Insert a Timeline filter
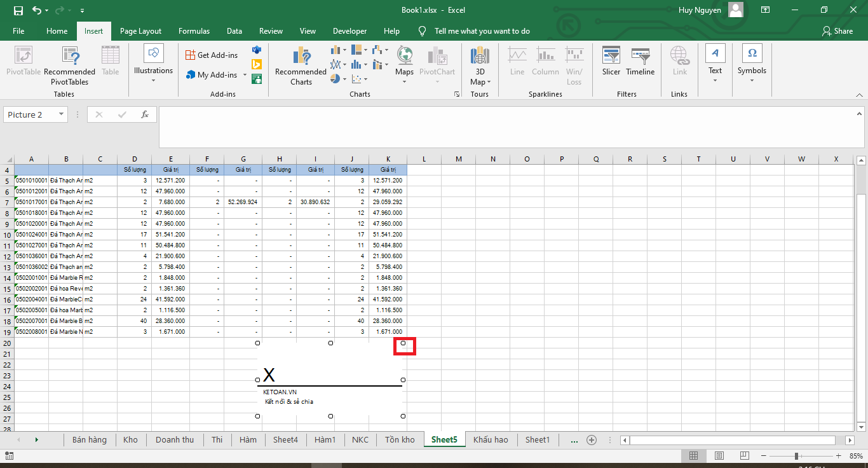This screenshot has width=868, height=468. coord(640,62)
